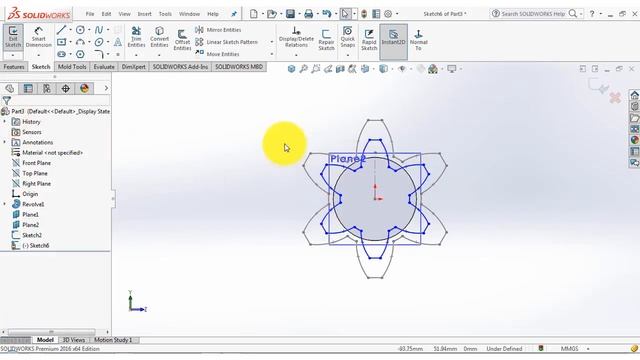Select the Corner Rectangle tool
640x360 pixels.
click(61, 42)
